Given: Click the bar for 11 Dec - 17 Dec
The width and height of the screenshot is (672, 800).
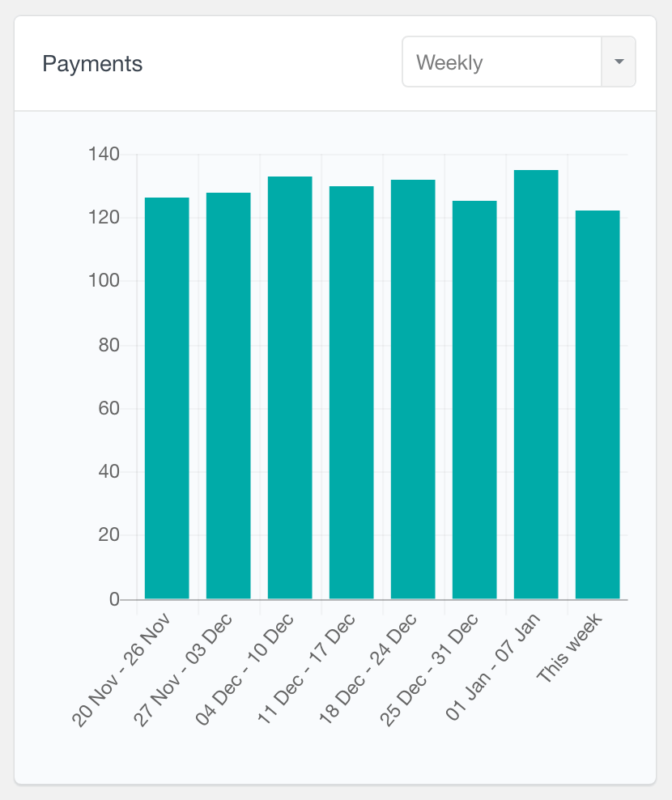Looking at the screenshot, I should 351,393.
